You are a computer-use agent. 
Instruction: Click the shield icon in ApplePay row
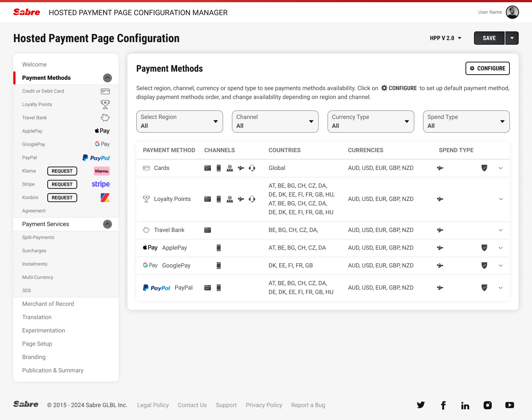(484, 248)
